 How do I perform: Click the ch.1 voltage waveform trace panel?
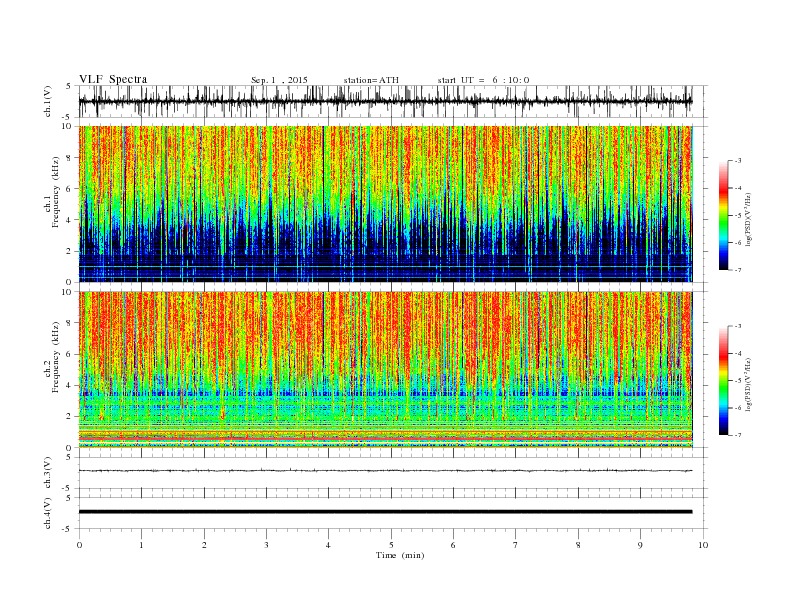(393, 101)
